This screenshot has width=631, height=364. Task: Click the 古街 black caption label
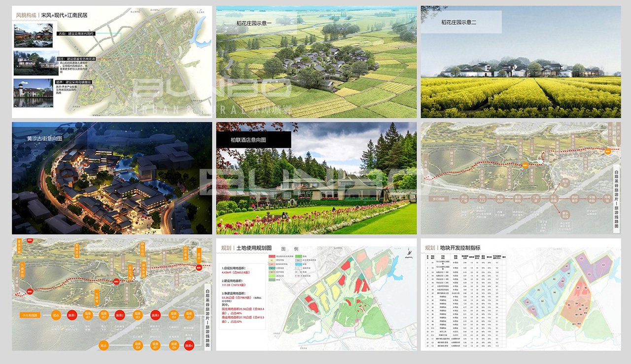pos(75,34)
